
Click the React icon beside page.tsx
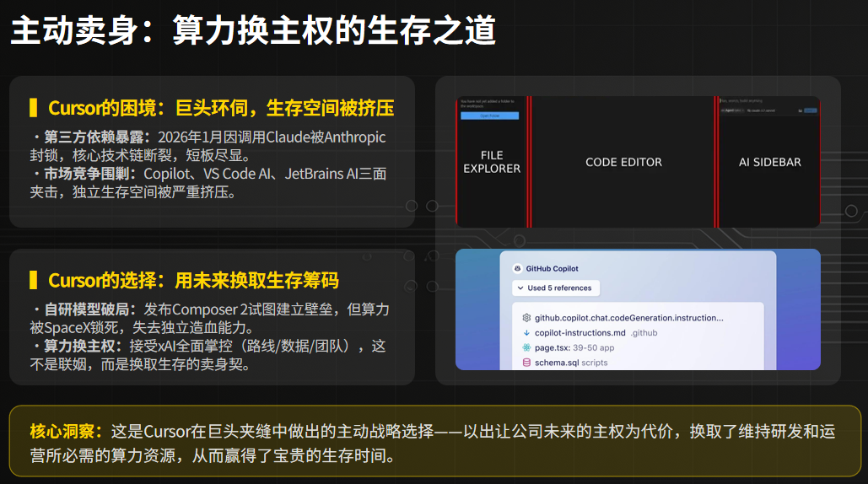pyautogui.click(x=526, y=347)
